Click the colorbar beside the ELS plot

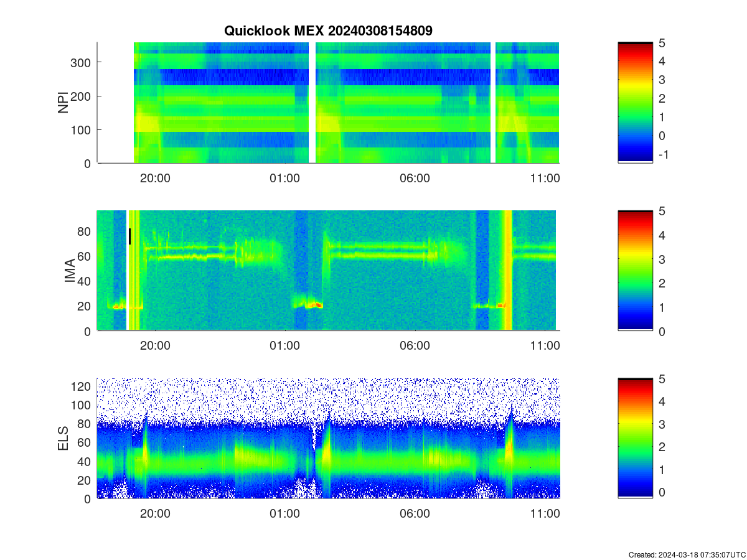pyautogui.click(x=636, y=438)
